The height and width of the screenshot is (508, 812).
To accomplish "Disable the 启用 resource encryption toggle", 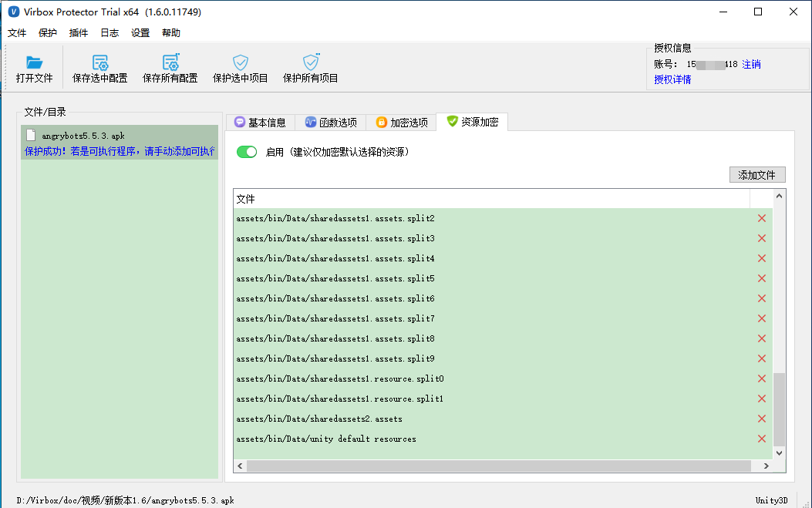I will coord(247,152).
